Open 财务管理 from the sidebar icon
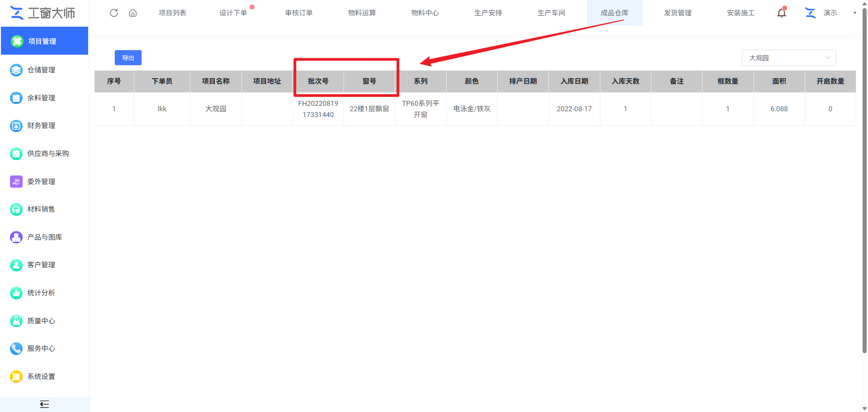Viewport: 868px width, 412px height. tap(16, 126)
